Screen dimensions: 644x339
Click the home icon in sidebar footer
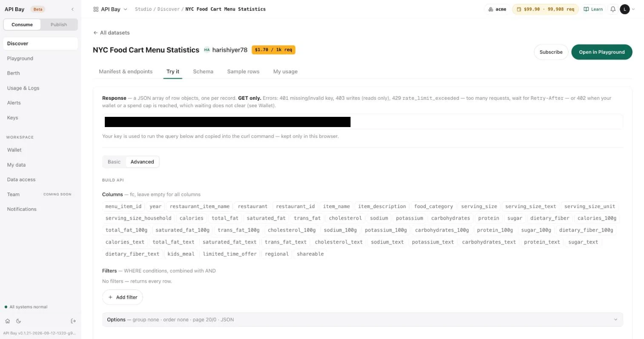[8, 321]
